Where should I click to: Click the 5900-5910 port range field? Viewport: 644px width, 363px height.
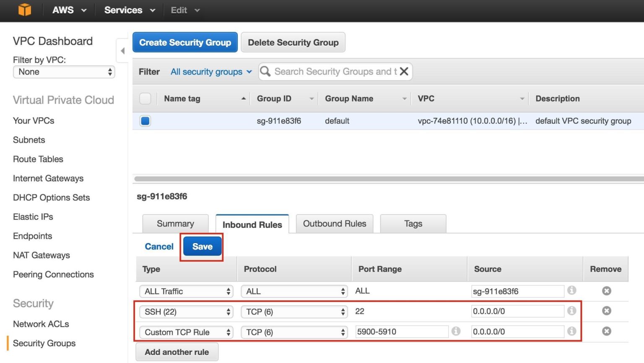point(401,332)
